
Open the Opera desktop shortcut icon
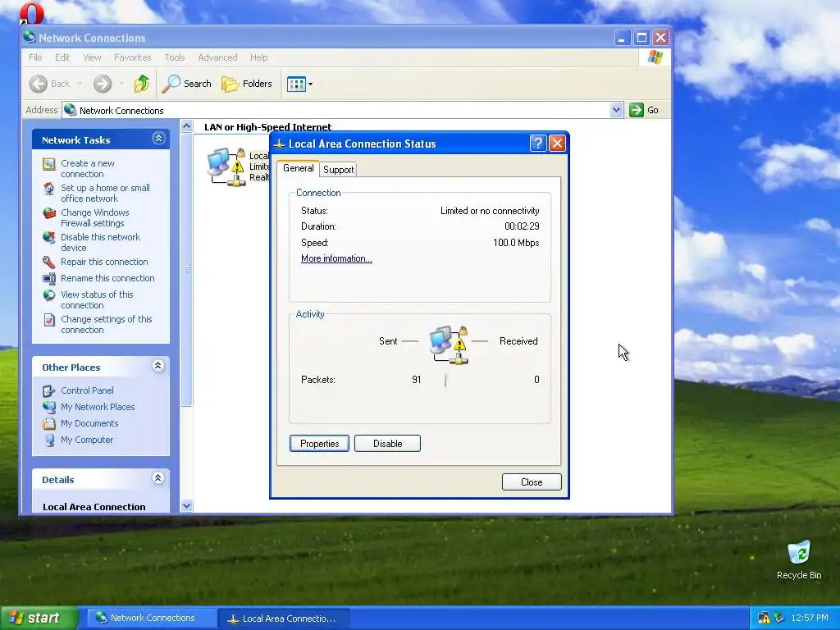point(32,14)
